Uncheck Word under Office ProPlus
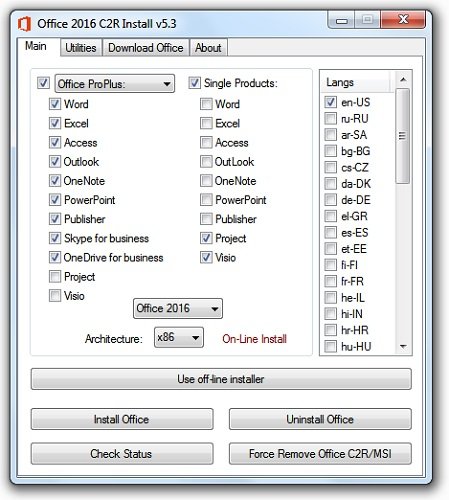 tap(55, 104)
